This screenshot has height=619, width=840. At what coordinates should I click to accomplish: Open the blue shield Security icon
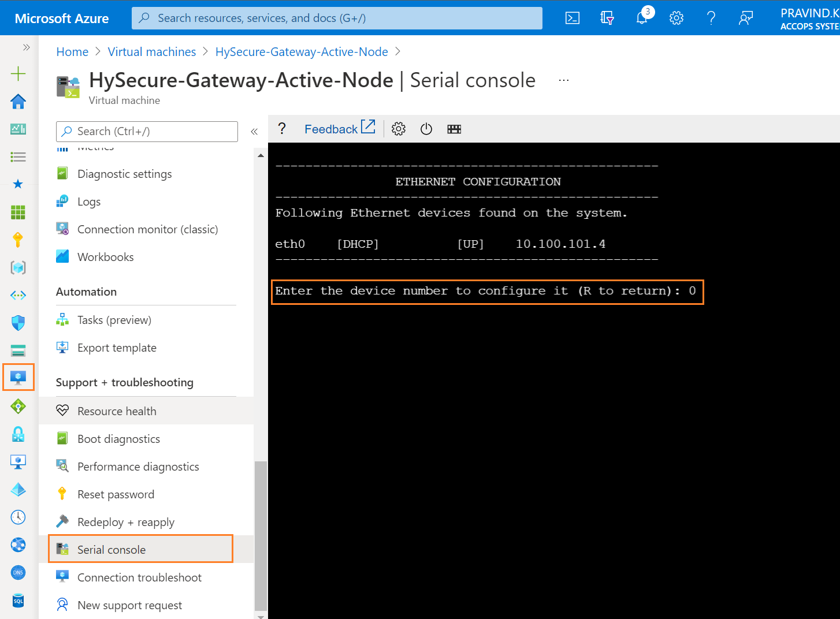coord(18,323)
